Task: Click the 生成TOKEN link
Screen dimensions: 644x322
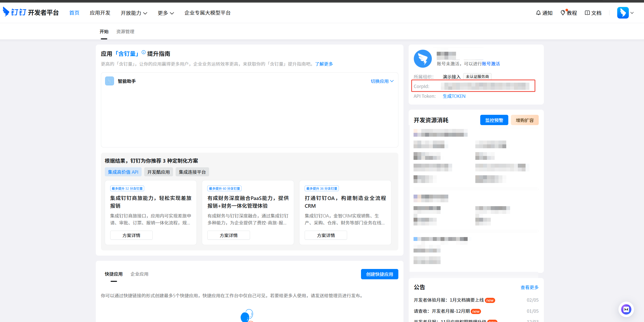Action: coord(454,96)
